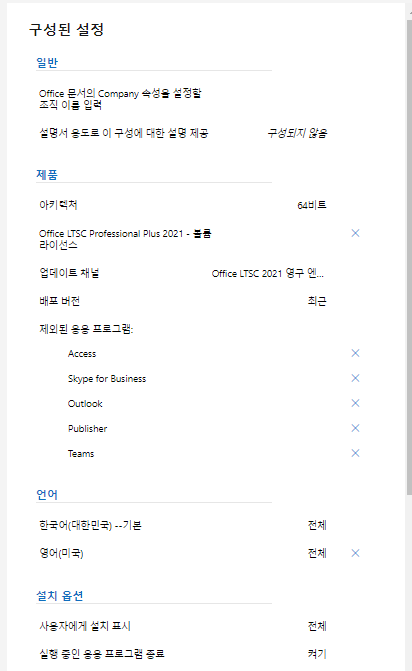Remove Skype for Business exclusion

tap(355, 378)
